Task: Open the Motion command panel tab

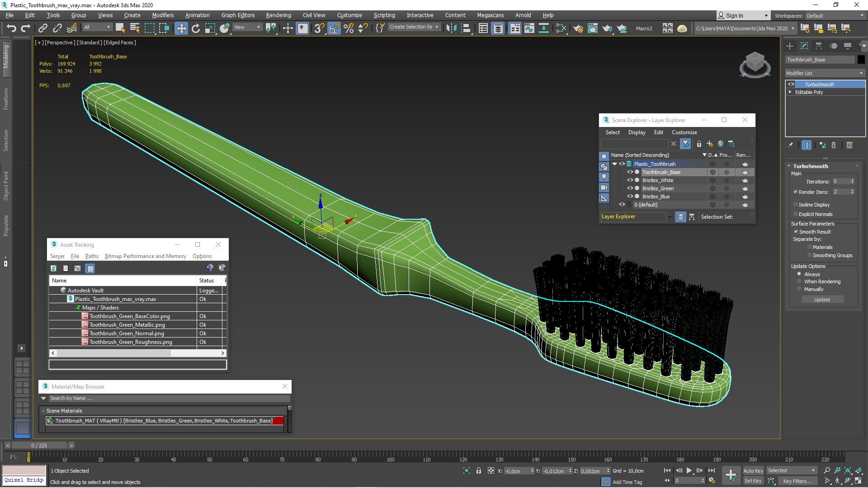Action: pos(833,46)
